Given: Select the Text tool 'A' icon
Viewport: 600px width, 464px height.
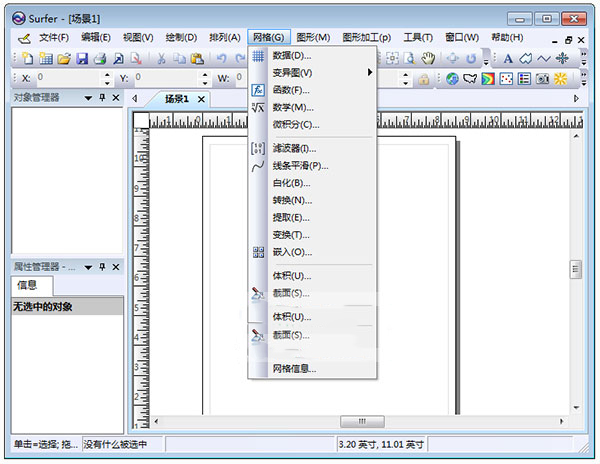Looking at the screenshot, I should (x=508, y=59).
